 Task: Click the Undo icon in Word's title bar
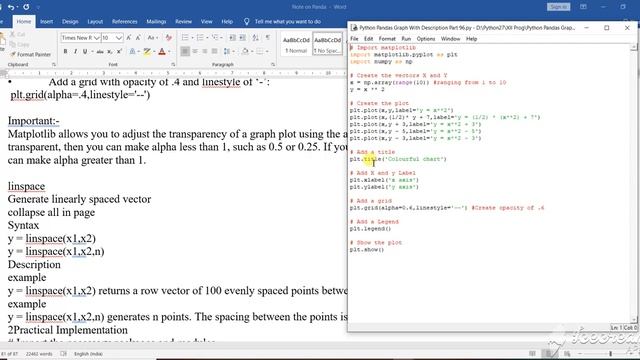click(11, 7)
